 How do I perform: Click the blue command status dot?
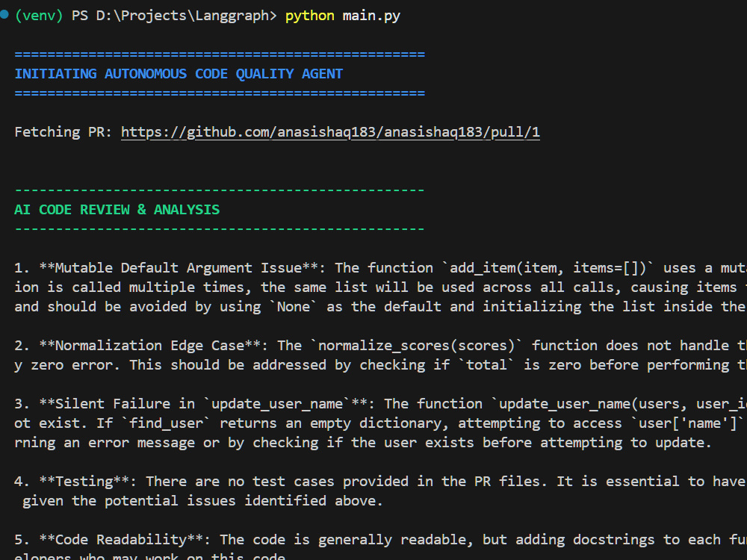coord(4,15)
